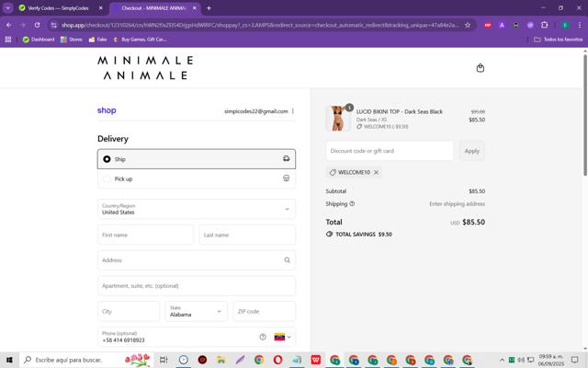Open the Windows notification center
Viewport: 588px width, 368px height.
(574, 360)
